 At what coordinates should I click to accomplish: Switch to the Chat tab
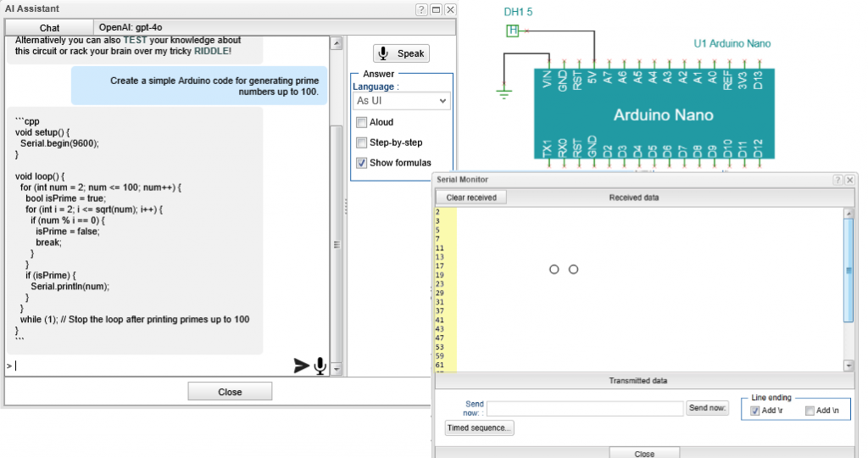[49, 28]
